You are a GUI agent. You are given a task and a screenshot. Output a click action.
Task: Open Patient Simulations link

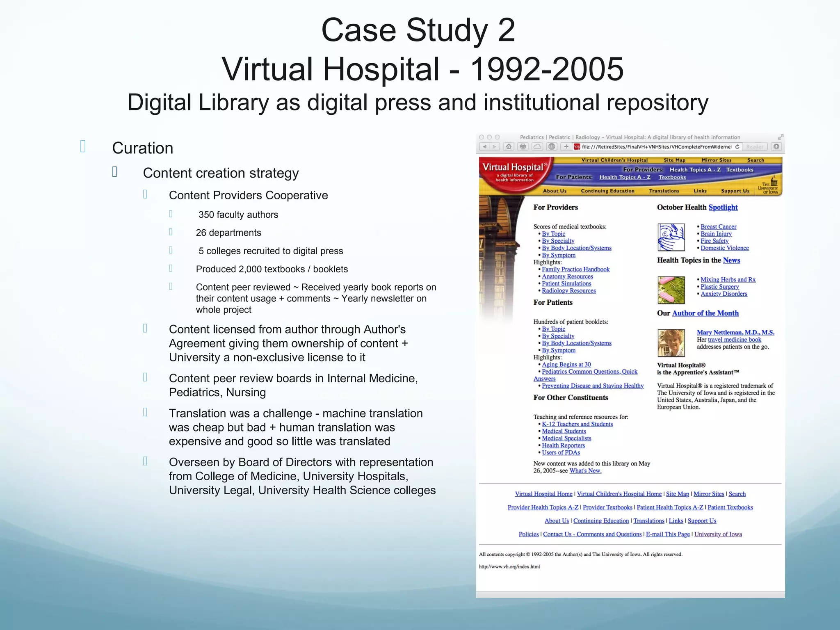(x=566, y=284)
